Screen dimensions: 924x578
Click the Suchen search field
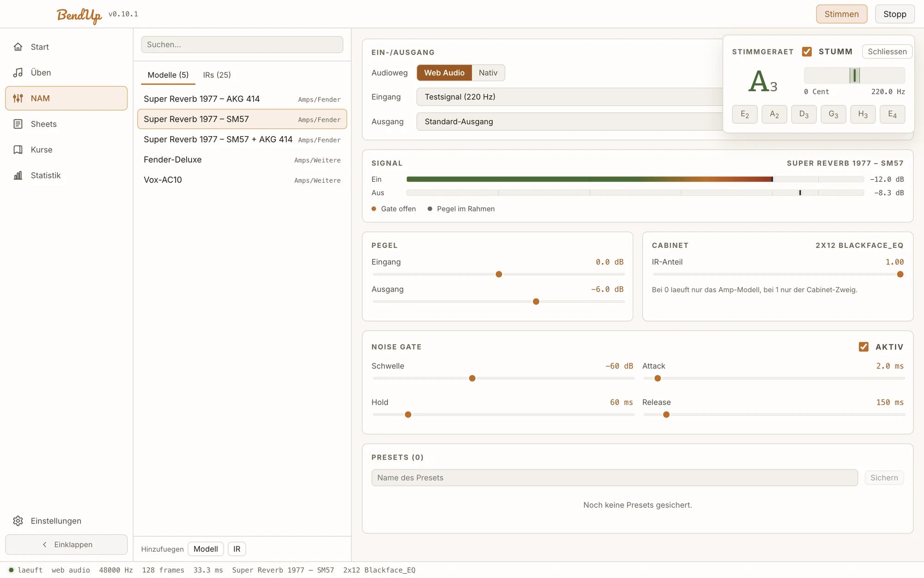coord(242,44)
